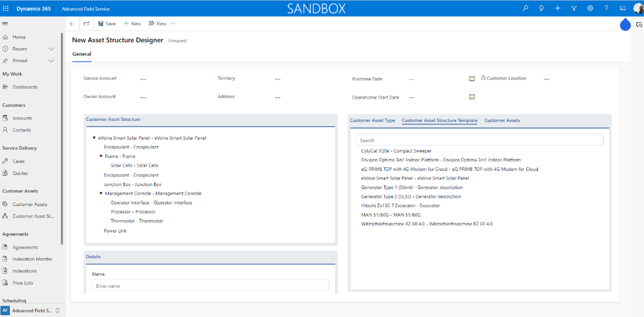Open the settings gear icon
Image resolution: width=644 pixels, height=317 pixels.
click(x=590, y=9)
